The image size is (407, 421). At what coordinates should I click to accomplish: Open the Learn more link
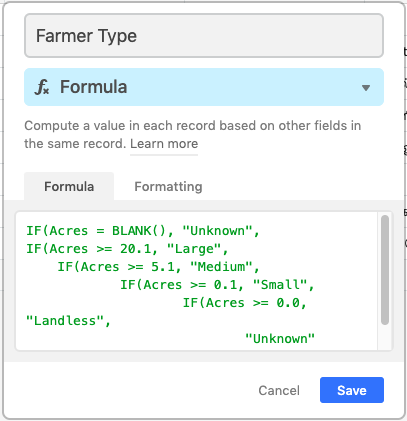point(164,144)
